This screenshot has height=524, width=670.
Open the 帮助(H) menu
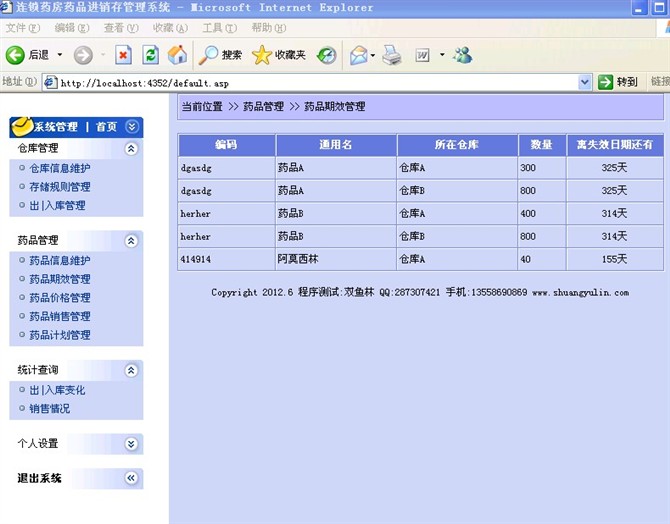click(269, 28)
